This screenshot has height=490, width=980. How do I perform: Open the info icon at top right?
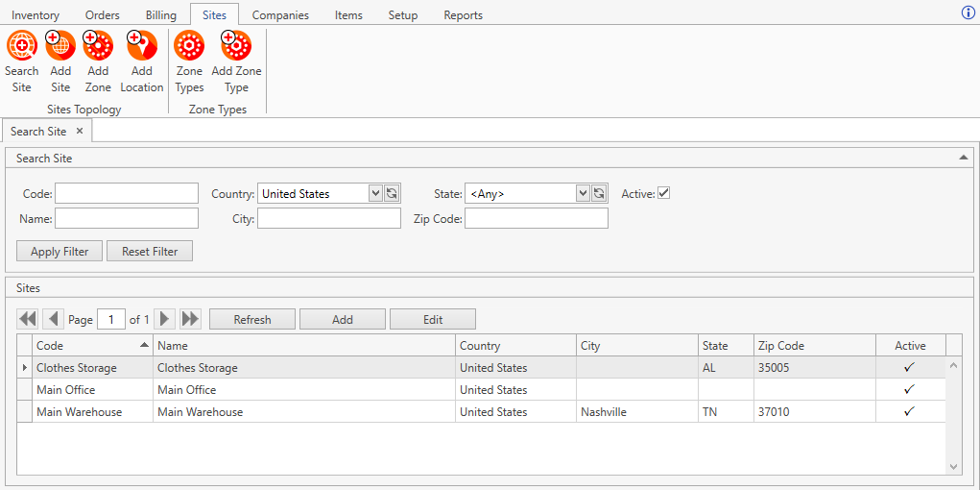click(968, 12)
